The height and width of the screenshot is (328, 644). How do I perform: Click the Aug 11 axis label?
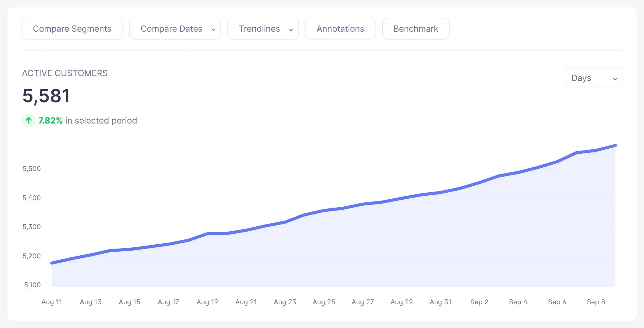coord(52,302)
